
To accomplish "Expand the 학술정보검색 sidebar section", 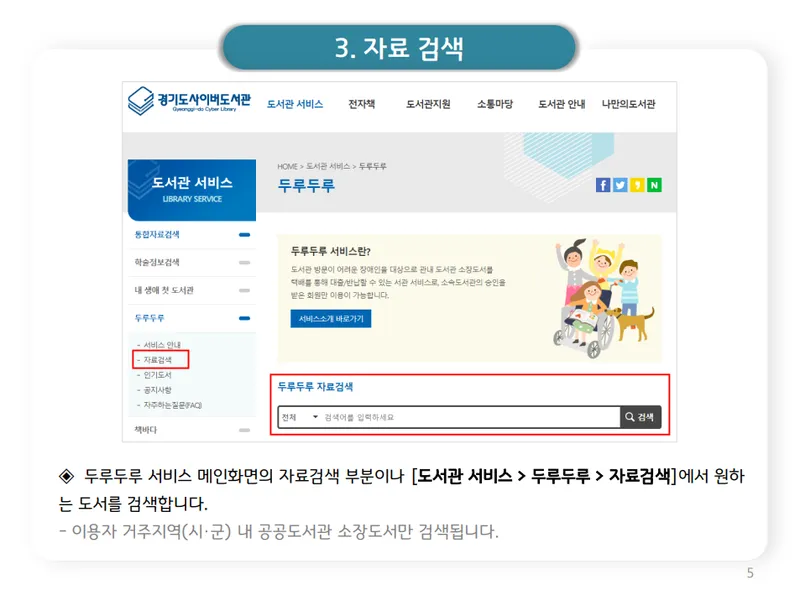I will coord(244,262).
